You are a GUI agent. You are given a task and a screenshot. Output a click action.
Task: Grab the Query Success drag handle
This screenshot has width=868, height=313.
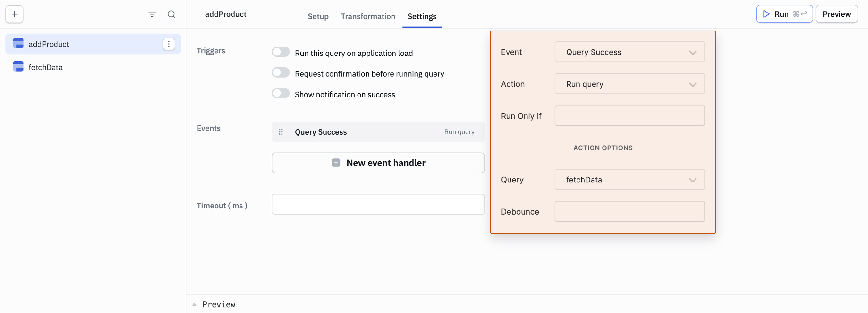point(281,132)
